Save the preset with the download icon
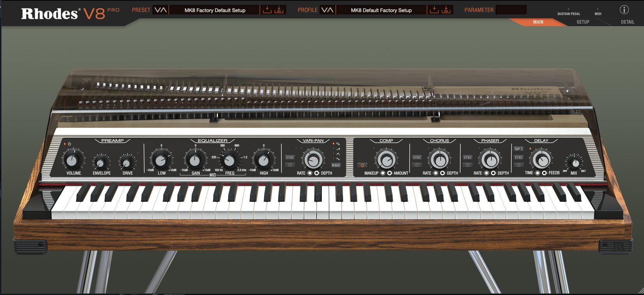644x295 pixels. [267, 10]
